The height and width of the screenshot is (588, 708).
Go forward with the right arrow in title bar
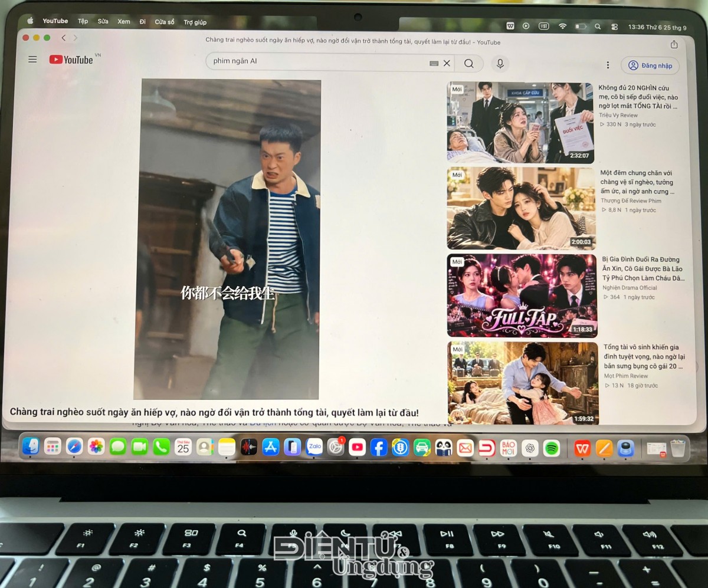75,38
